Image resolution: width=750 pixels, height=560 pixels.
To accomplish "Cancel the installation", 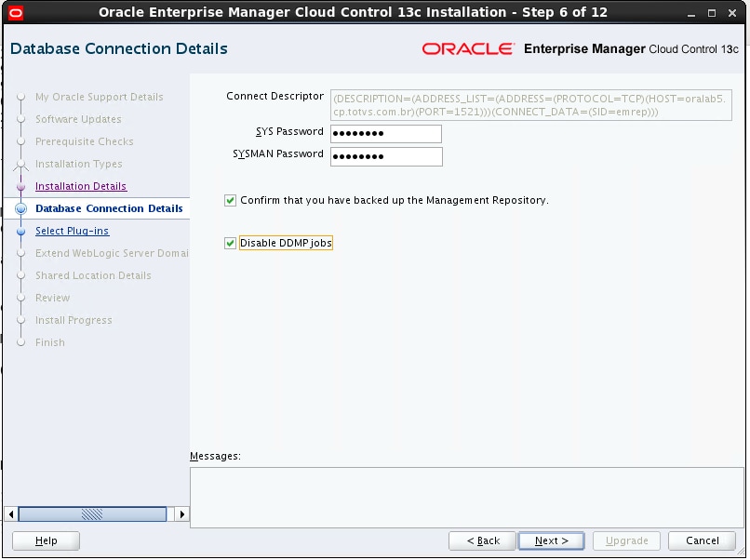I will tap(702, 540).
